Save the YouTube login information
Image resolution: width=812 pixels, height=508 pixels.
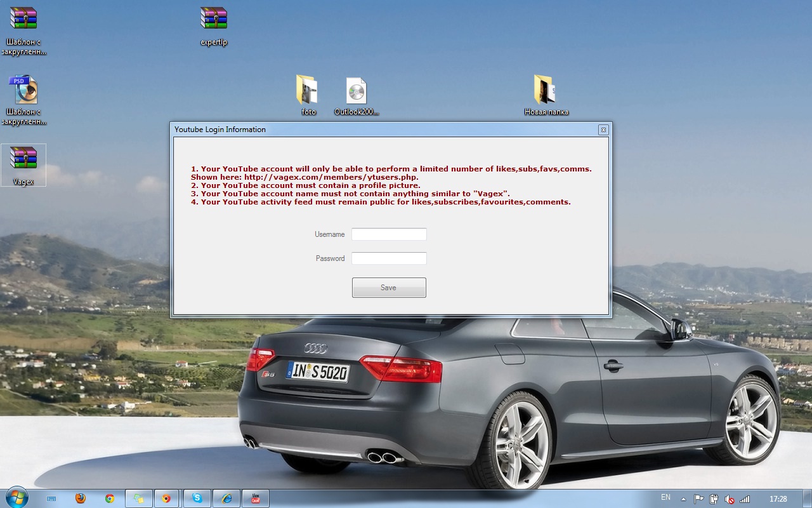pyautogui.click(x=389, y=288)
